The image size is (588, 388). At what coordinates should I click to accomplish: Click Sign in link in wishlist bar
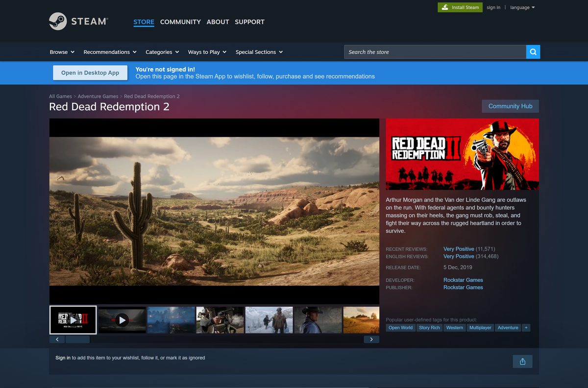point(63,358)
